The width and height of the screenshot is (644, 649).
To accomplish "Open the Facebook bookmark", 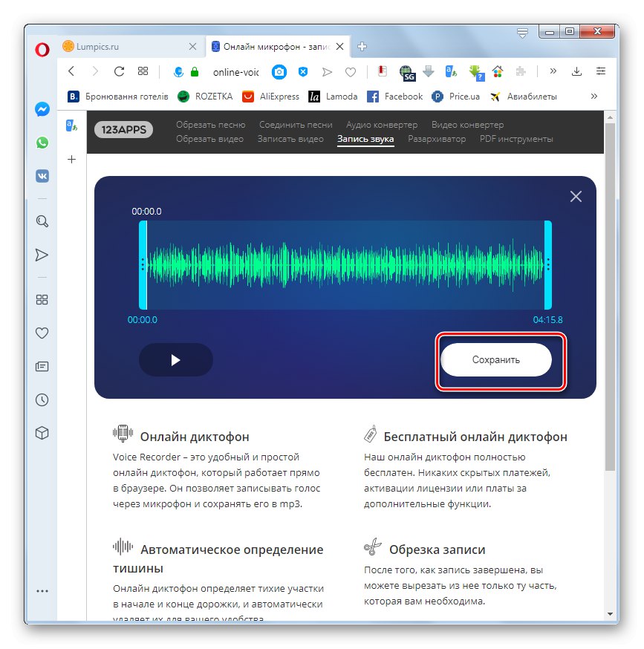I will click(x=395, y=97).
